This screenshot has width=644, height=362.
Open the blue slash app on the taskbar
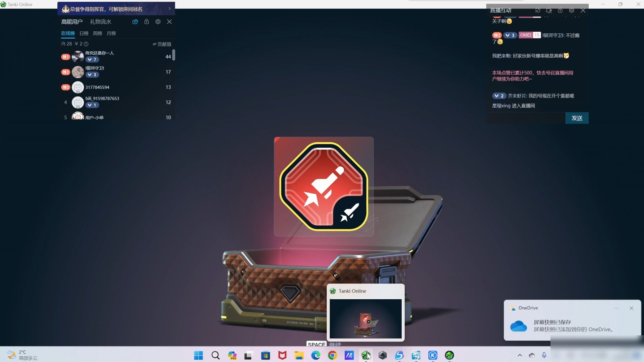click(349, 355)
